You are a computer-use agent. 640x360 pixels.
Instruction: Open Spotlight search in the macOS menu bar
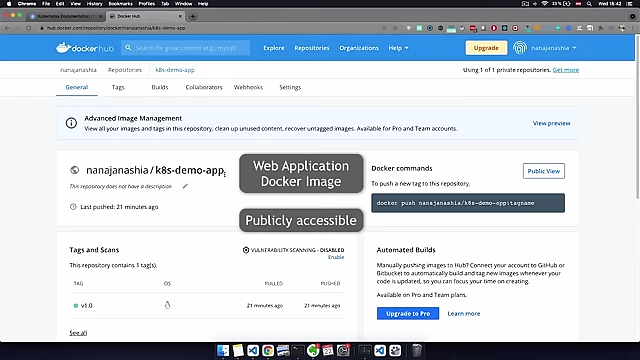point(589,4)
